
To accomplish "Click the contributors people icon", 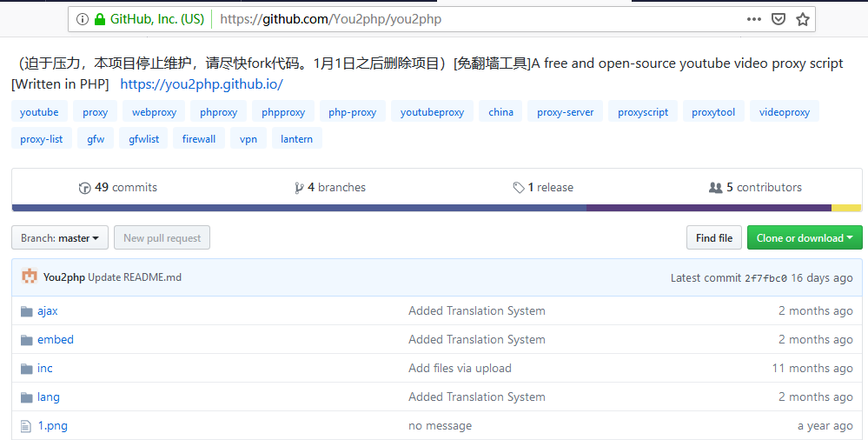I will 715,187.
